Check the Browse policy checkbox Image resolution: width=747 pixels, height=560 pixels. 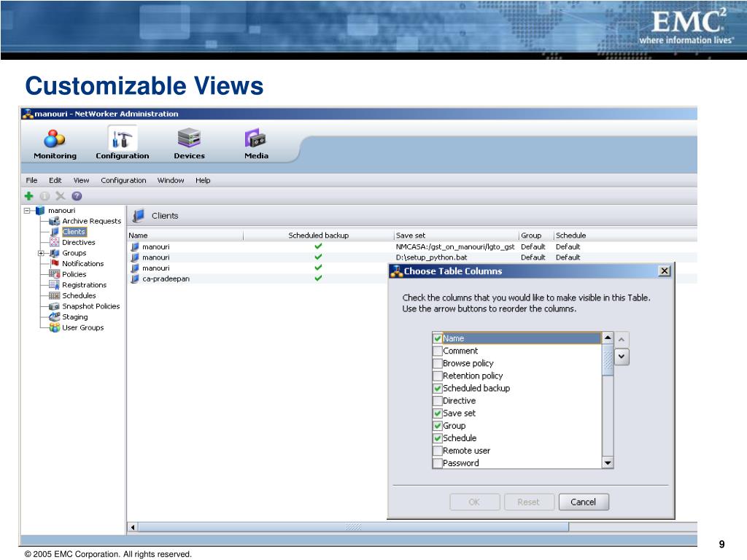(x=438, y=363)
